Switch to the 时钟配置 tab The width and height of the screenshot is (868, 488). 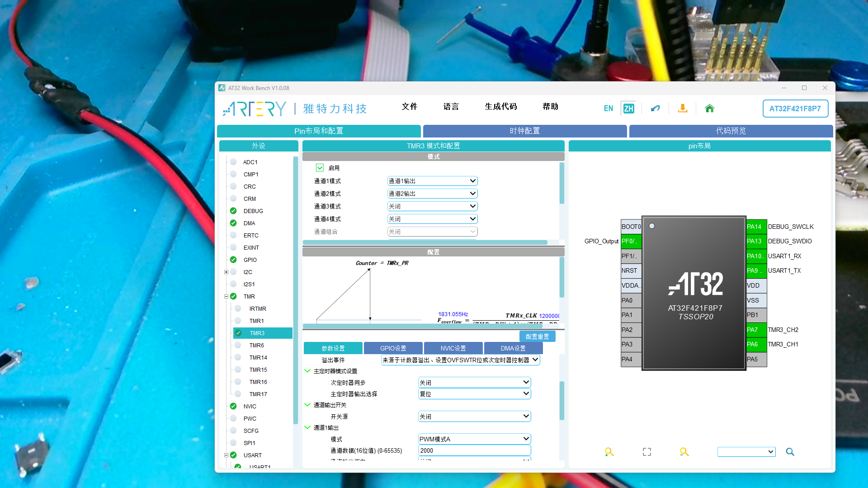tap(524, 131)
